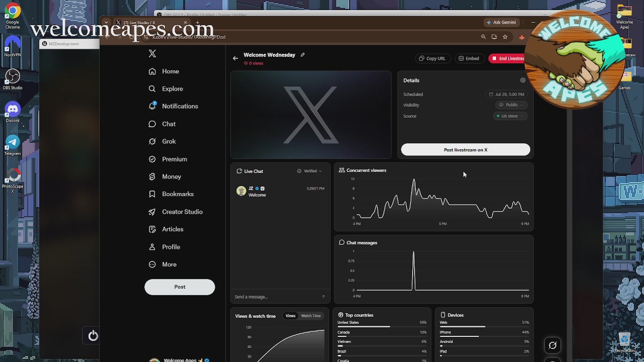Open the Public visibility dropdown
This screenshot has width=644, height=362.
pyautogui.click(x=511, y=105)
